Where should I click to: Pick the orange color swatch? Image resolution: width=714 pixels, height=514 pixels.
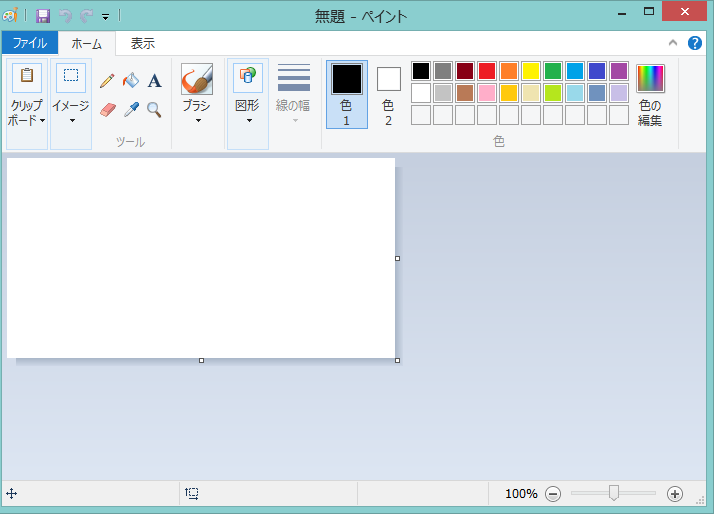coord(509,71)
